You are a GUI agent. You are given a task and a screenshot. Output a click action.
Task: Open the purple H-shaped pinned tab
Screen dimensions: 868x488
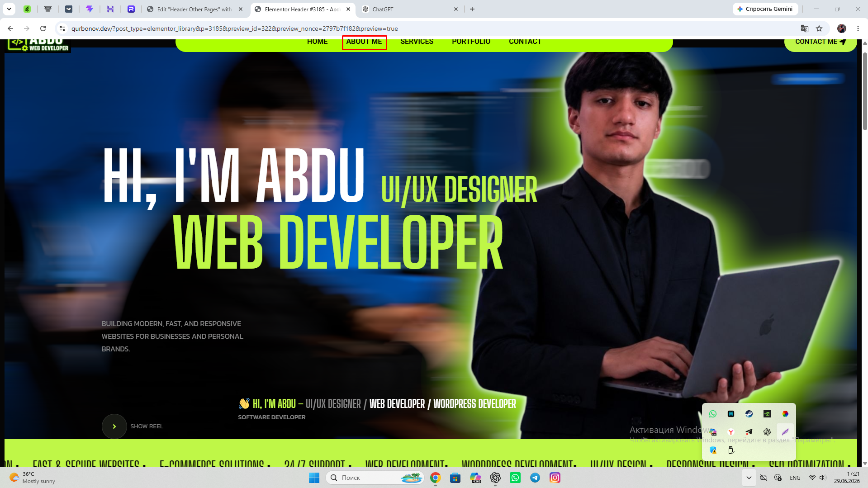110,9
